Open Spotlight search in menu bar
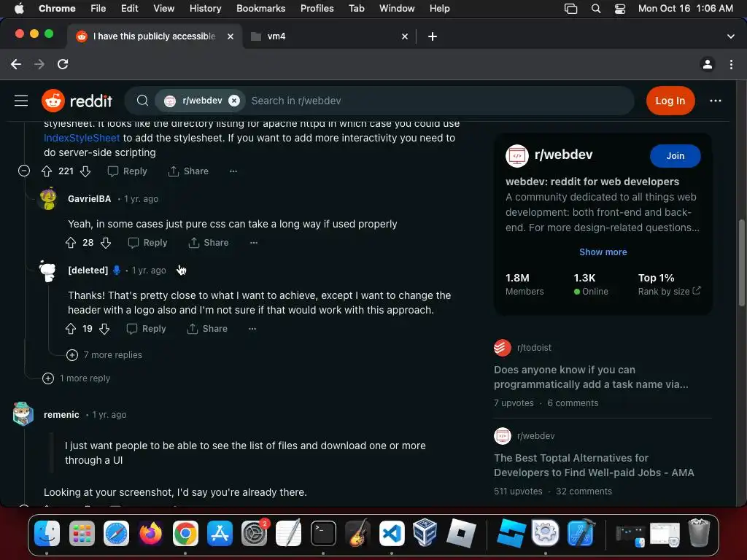This screenshot has width=747, height=560. click(595, 9)
